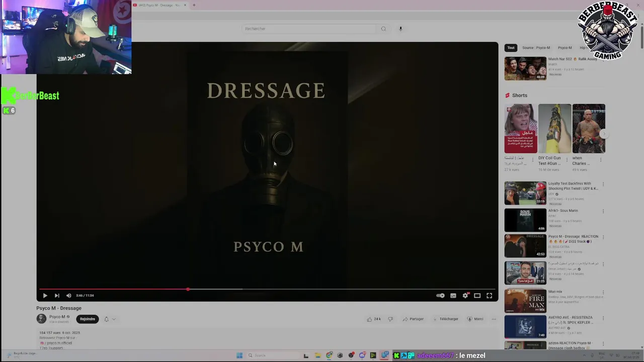Screen dimensions: 644x362
Task: Open options for 'when Charles' short
Action: [x=600, y=160]
